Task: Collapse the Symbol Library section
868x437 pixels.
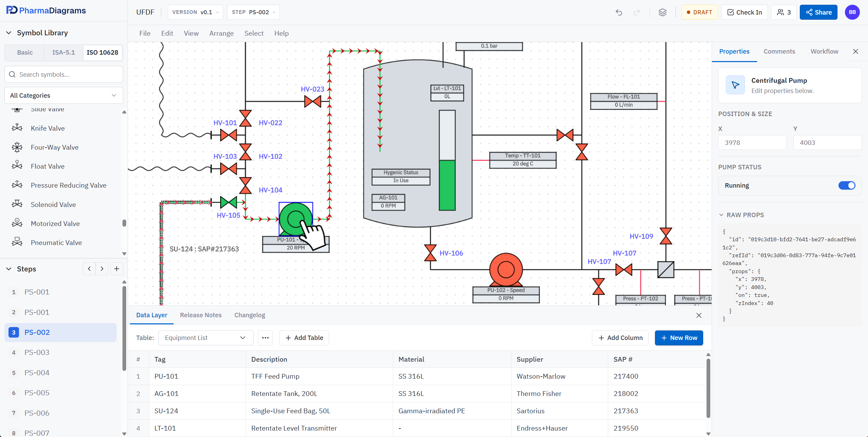Action: coord(9,33)
